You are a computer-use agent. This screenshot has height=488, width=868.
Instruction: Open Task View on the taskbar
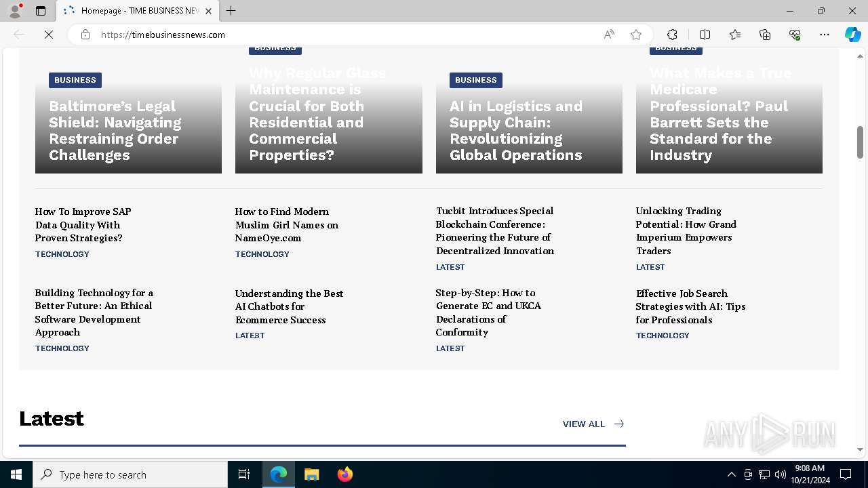click(244, 474)
